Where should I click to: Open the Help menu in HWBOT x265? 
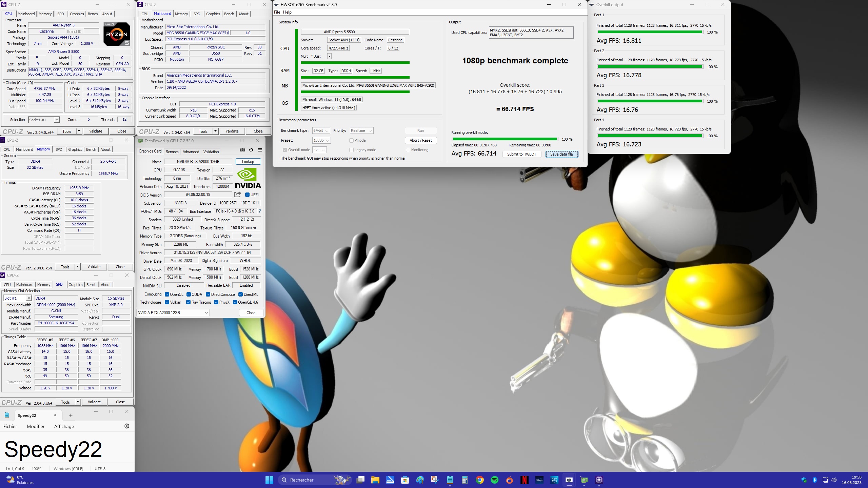(287, 12)
